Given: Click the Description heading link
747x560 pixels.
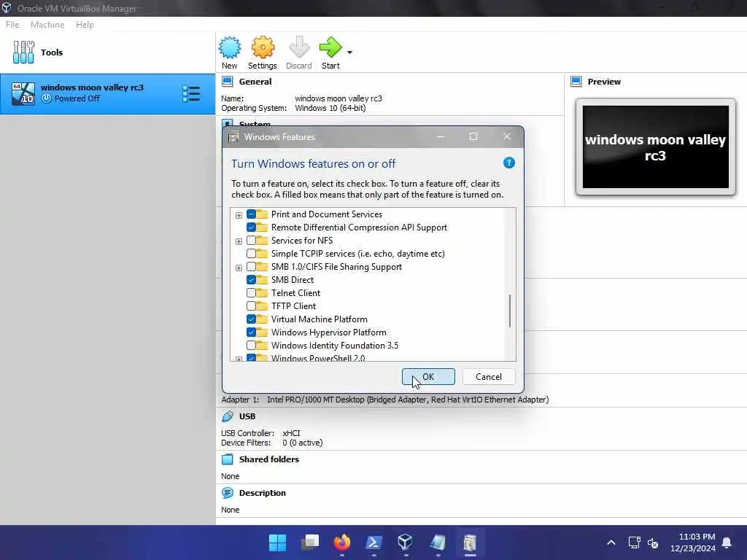Looking at the screenshot, I should pos(263,493).
